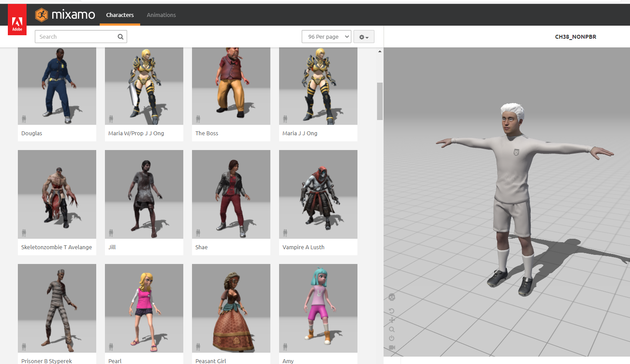This screenshot has width=630, height=364.
Task: Expand the per-page selector chevron
Action: pyautogui.click(x=346, y=37)
